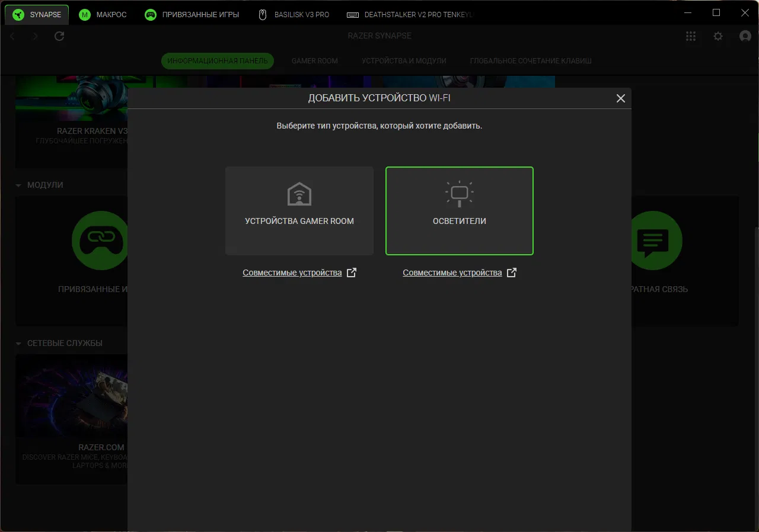Open compatible devices link under Gamer Room
Viewport: 759px width, 532px height.
pos(292,273)
